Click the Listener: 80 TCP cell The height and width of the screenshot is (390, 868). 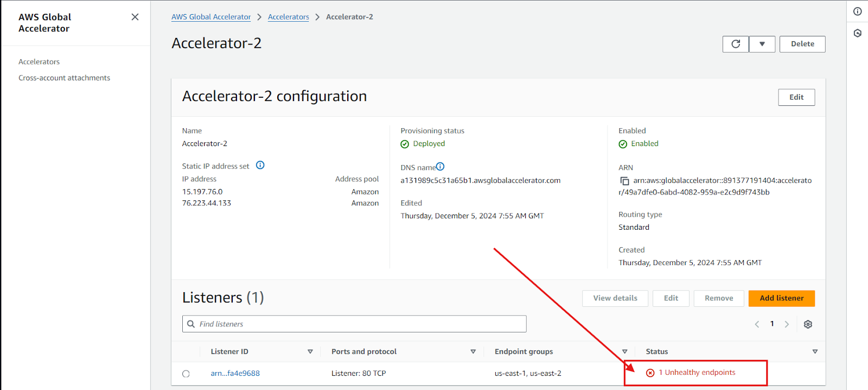(x=359, y=373)
